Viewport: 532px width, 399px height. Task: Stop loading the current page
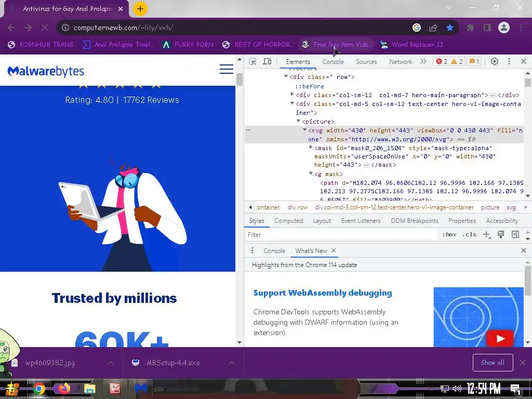click(45, 28)
